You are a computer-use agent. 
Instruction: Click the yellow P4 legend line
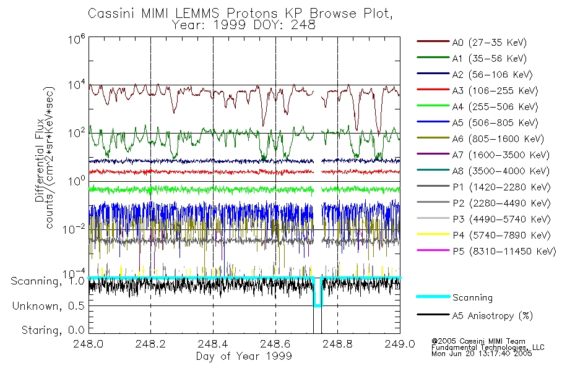[433, 234]
